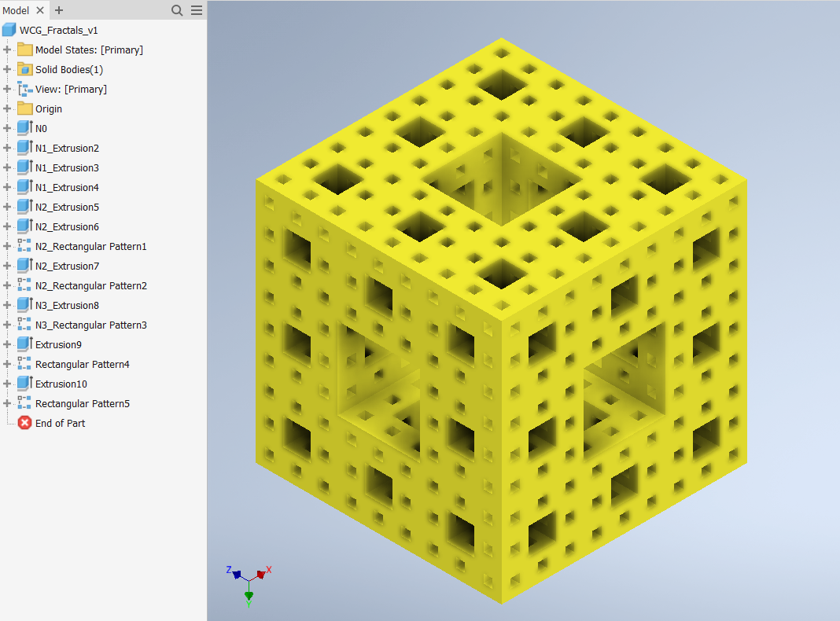Viewport: 840px width, 621px height.
Task: Select N1_Extrusion3 in the feature tree
Action: click(67, 167)
